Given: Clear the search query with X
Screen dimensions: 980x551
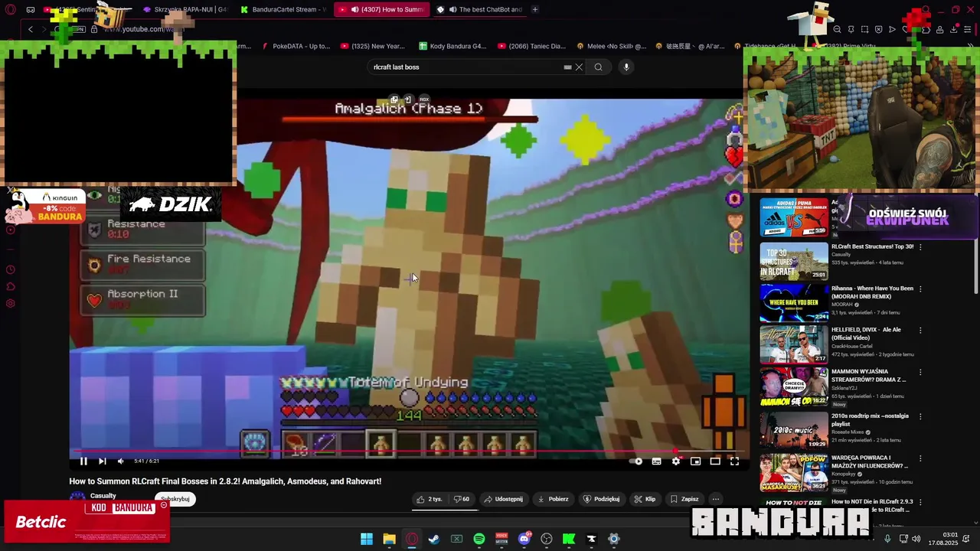Looking at the screenshot, I should pyautogui.click(x=579, y=67).
